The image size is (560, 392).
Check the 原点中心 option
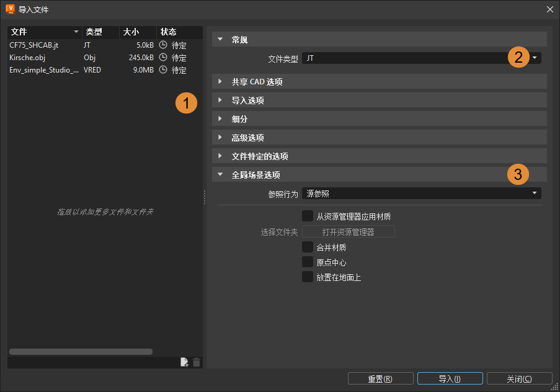(308, 262)
